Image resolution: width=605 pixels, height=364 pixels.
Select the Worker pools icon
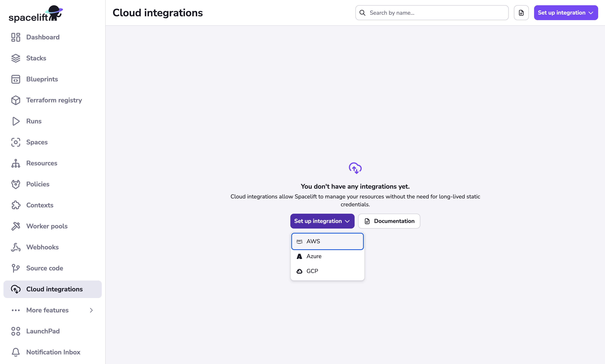pyautogui.click(x=15, y=226)
